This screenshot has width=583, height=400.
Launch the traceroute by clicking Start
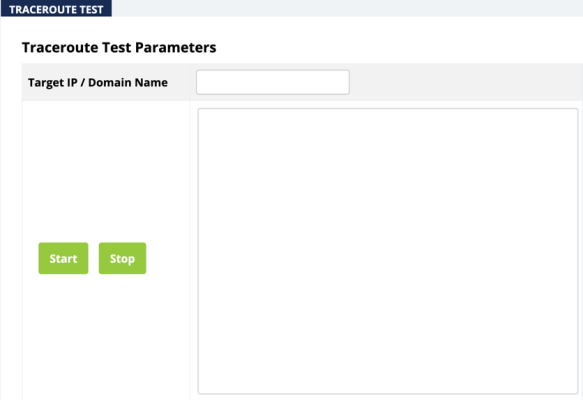(63, 258)
